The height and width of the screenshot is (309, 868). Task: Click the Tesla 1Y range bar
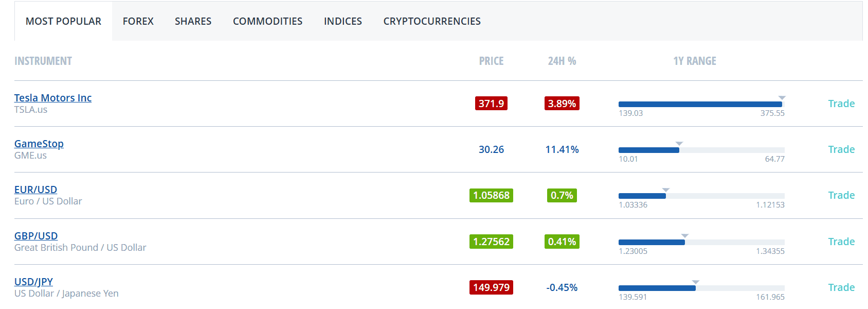(701, 105)
